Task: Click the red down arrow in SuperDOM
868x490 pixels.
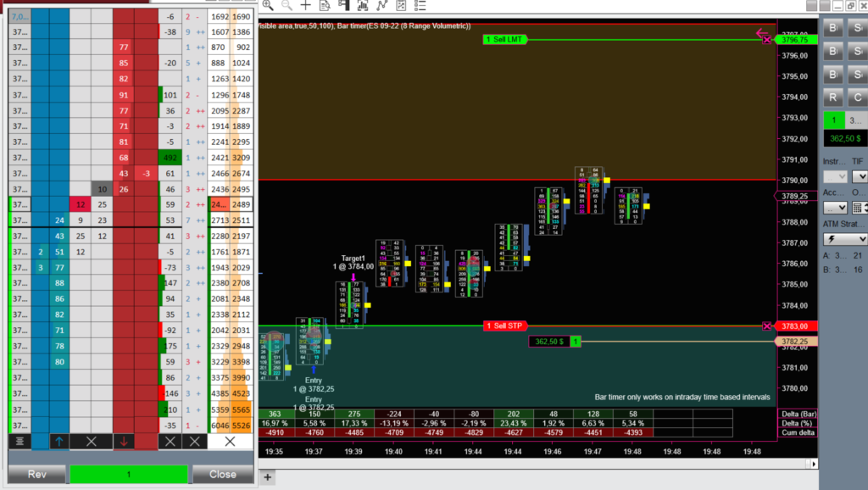Action: pos(124,442)
